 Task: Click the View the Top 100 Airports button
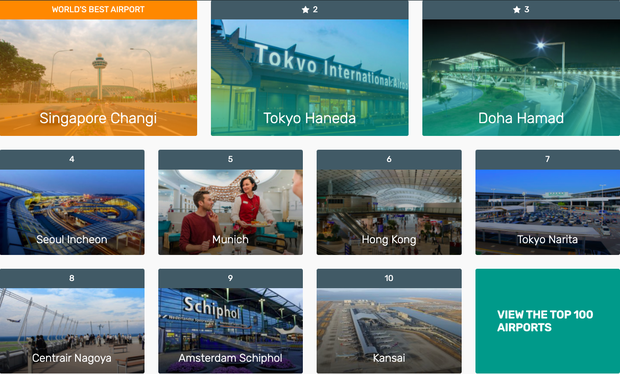point(548,321)
